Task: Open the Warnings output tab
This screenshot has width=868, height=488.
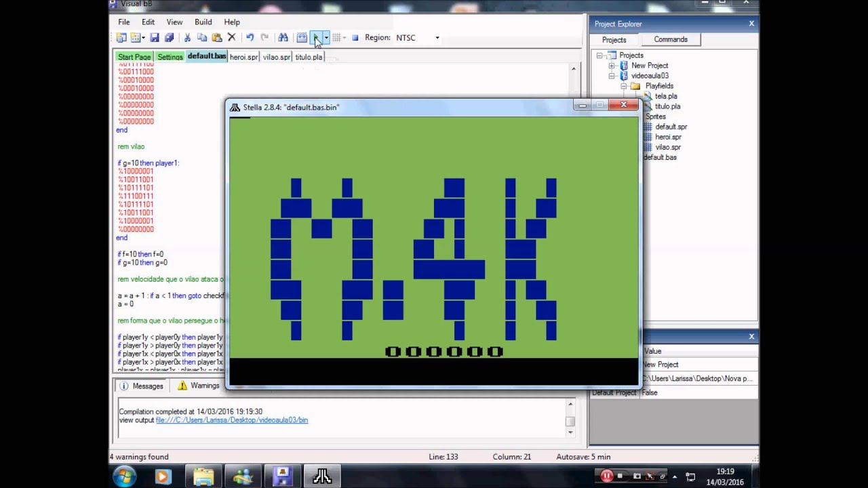Action: pos(199,386)
